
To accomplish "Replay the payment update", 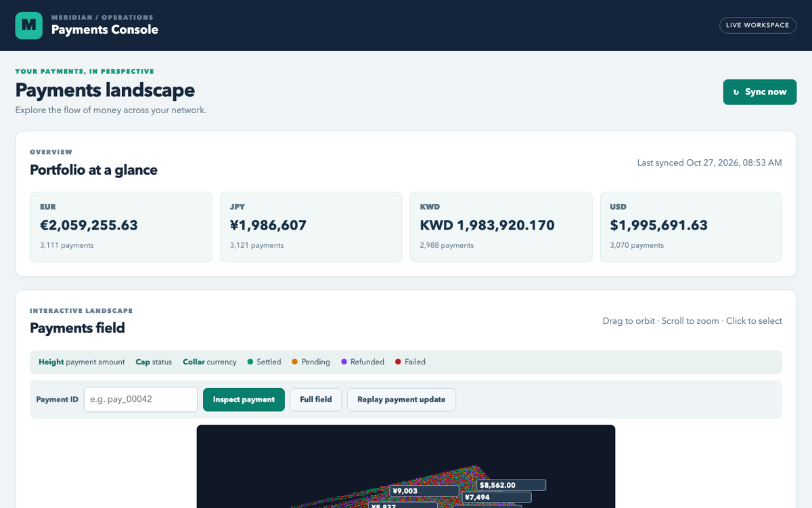I will point(401,400).
